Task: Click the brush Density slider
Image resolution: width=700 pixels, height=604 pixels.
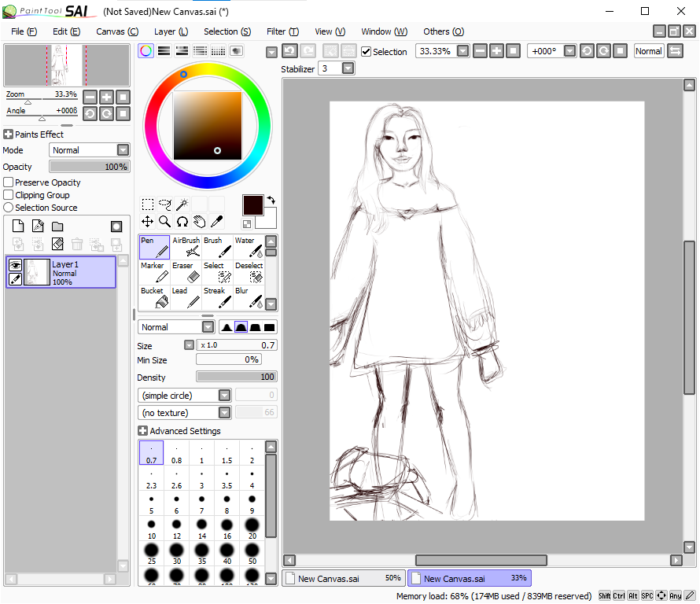Action: tap(237, 377)
